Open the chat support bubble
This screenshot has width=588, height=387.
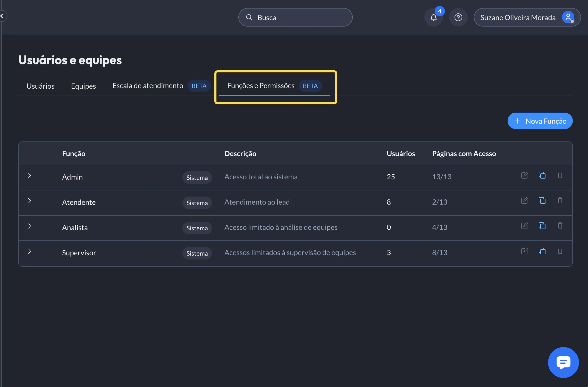563,362
